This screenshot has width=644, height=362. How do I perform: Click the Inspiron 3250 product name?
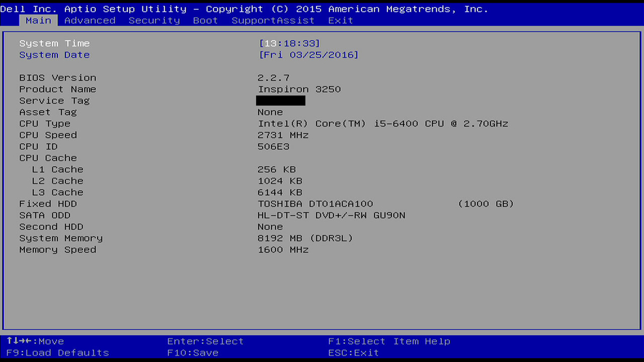(x=299, y=89)
